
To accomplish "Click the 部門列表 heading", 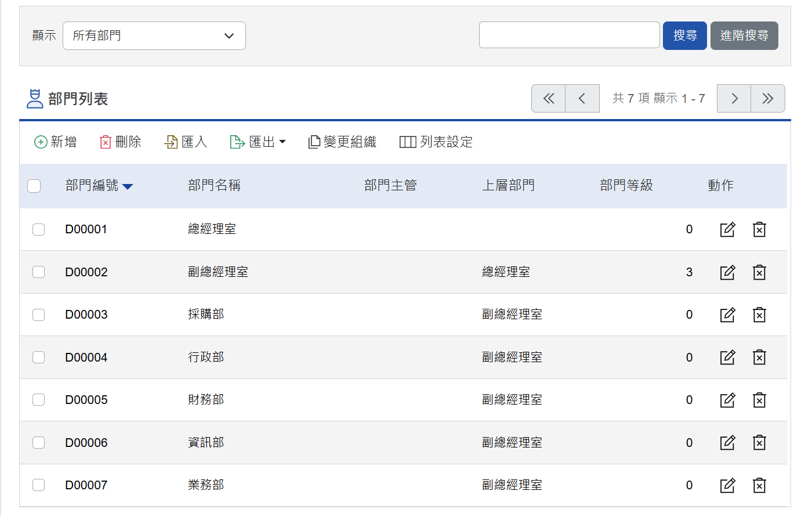I will coord(78,99).
